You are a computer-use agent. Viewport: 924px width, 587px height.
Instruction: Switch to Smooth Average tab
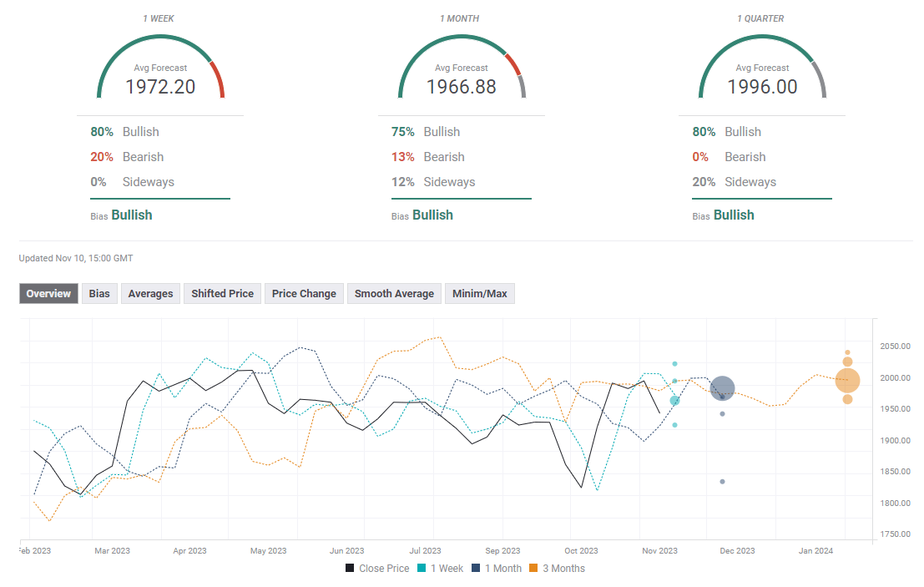[x=394, y=293]
